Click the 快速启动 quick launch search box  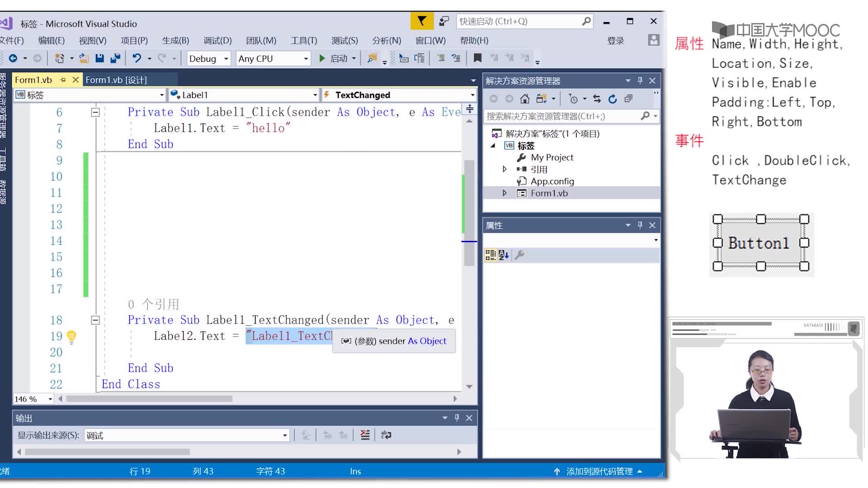click(x=524, y=21)
